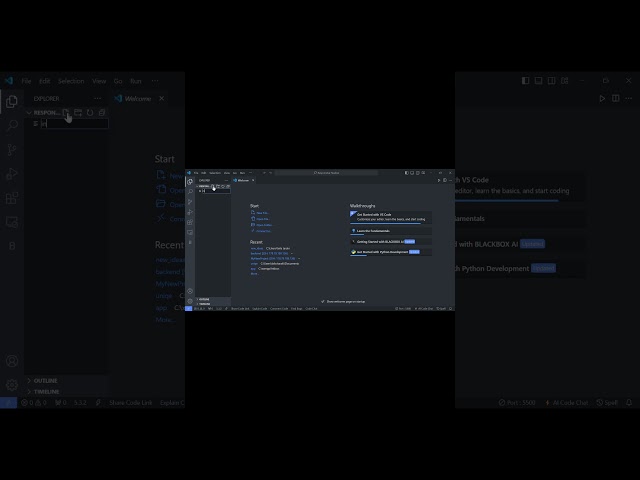Click Port : 5500 in enlarged status bar
This screenshot has height=480, width=640.
(x=517, y=402)
